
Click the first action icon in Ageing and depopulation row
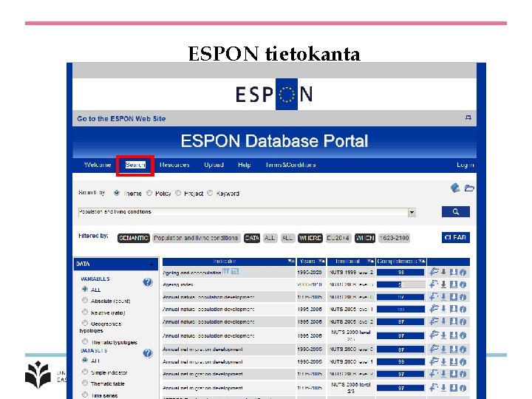click(434, 272)
